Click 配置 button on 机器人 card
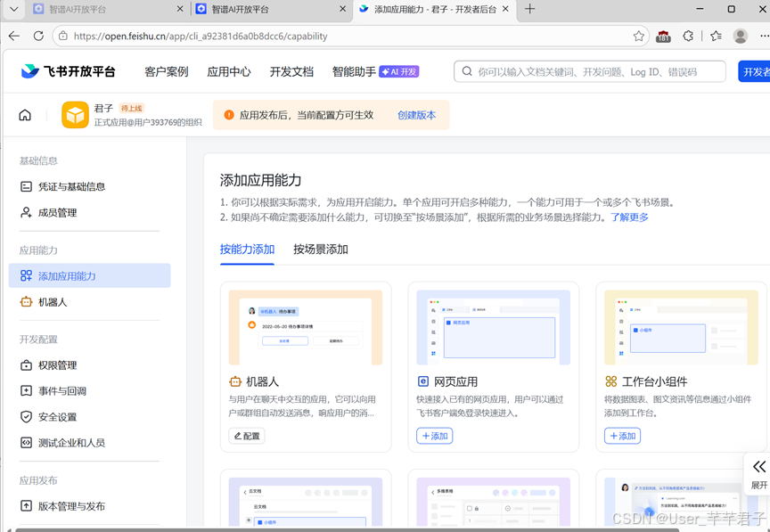Image resolution: width=770 pixels, height=532 pixels. coord(247,436)
